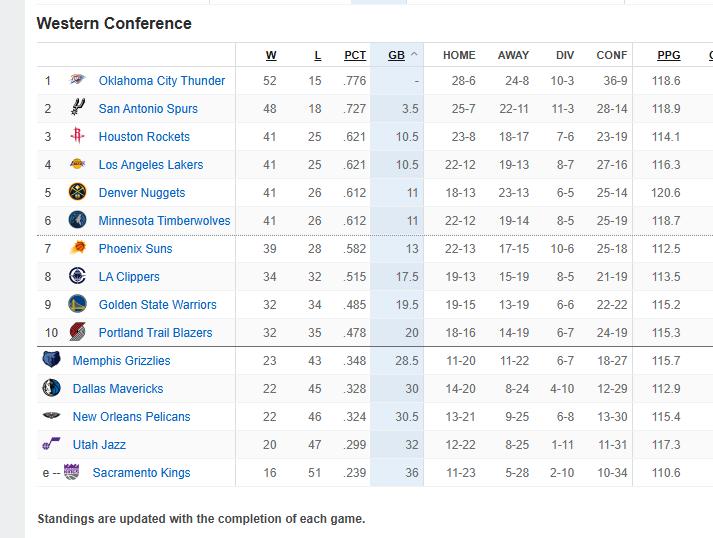Click the Los Angeles Lakers logo

(x=78, y=165)
